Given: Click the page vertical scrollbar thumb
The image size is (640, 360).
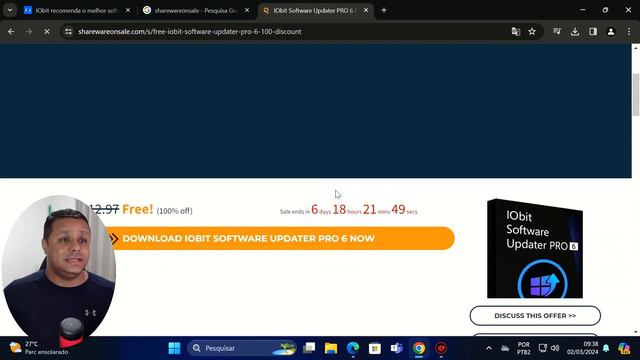Looking at the screenshot, I should pos(636,95).
